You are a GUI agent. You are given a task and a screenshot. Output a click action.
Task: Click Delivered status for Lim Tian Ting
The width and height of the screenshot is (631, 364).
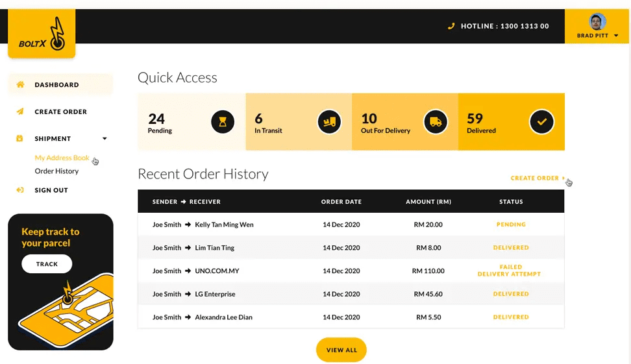tap(511, 248)
